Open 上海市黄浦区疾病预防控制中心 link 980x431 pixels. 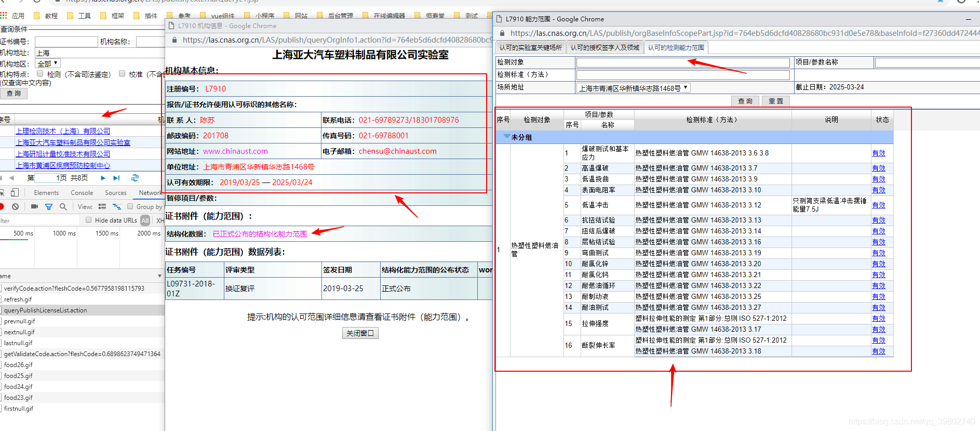click(x=63, y=165)
